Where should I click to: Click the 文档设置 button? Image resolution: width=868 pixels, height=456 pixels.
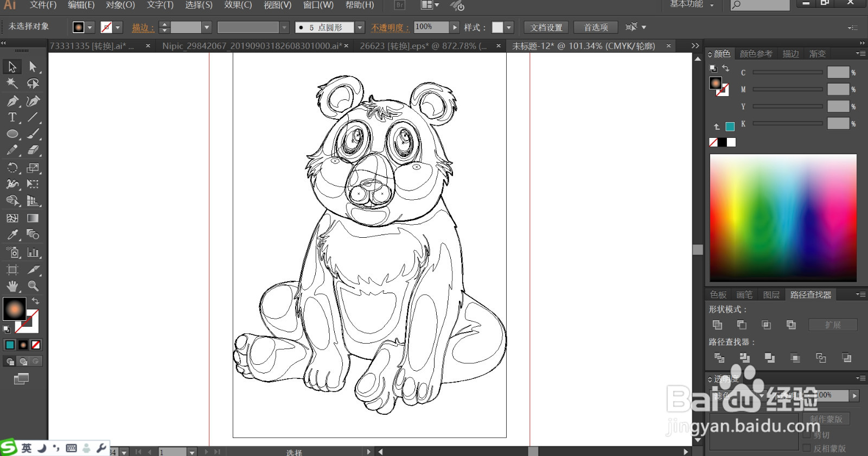coord(546,27)
